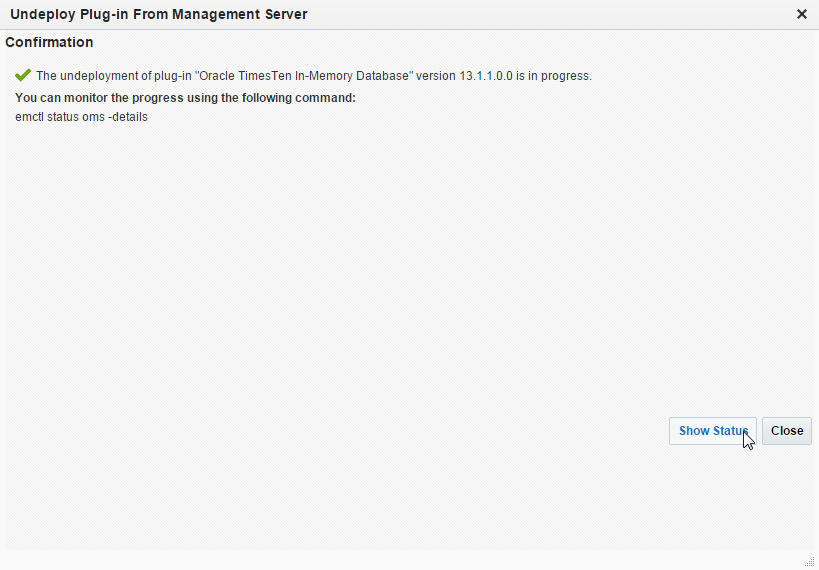Screen dimensions: 819x570
Task: Click the dialog title "Undeploy Plug-in From Management Server"
Action: 159,14
